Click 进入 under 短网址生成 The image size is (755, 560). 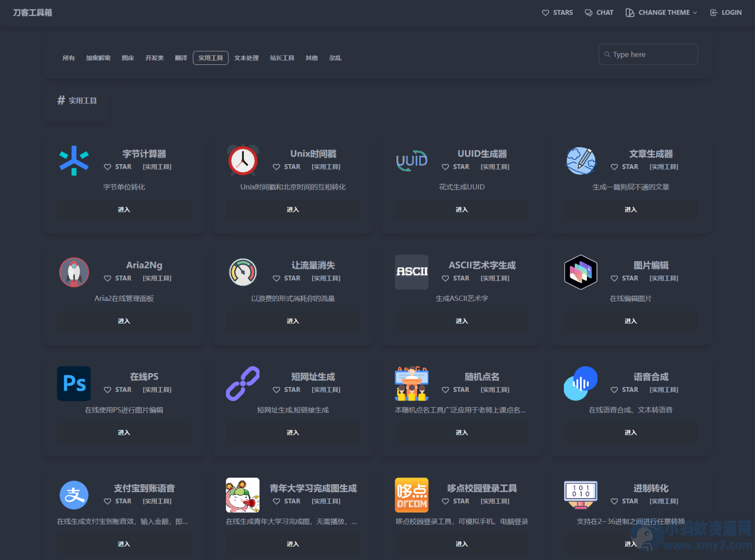click(293, 433)
